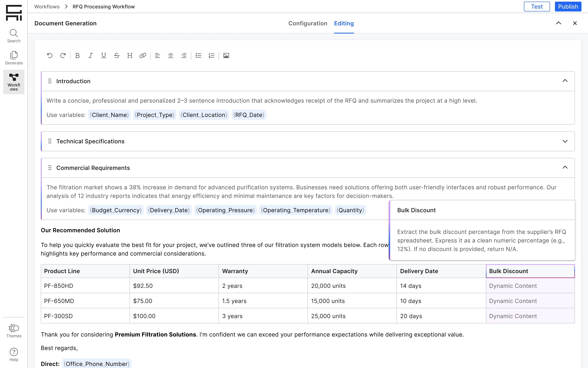This screenshot has width=588, height=368.
Task: Grab the Commercial Requirements drag handle
Action: (x=50, y=168)
